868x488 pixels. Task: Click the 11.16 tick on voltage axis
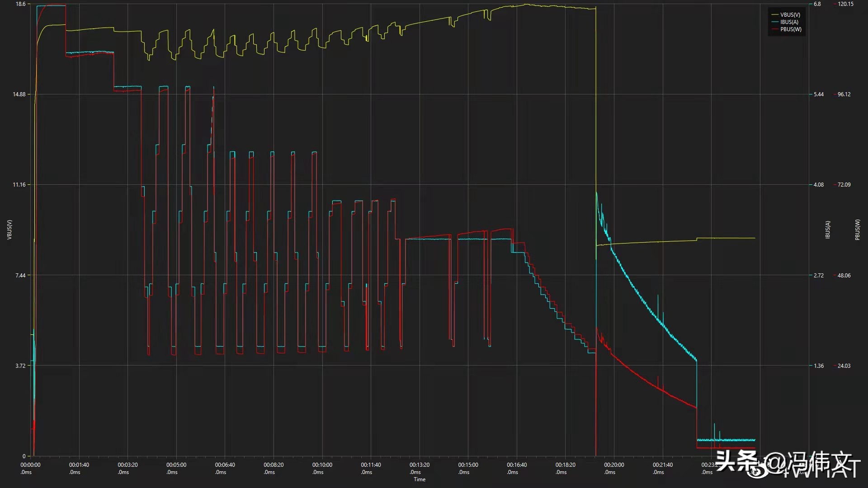point(19,185)
